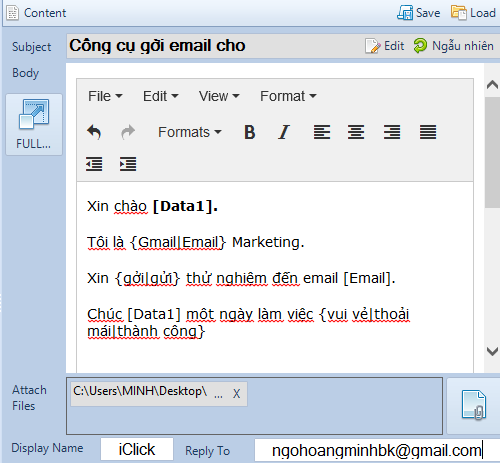Align text left

coord(322,132)
